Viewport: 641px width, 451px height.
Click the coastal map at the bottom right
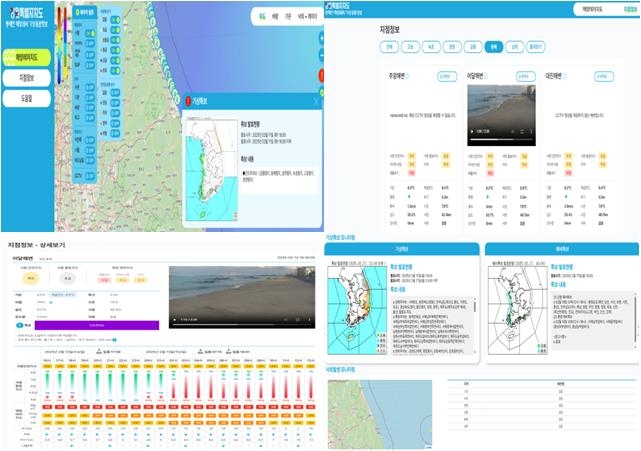tap(380, 414)
